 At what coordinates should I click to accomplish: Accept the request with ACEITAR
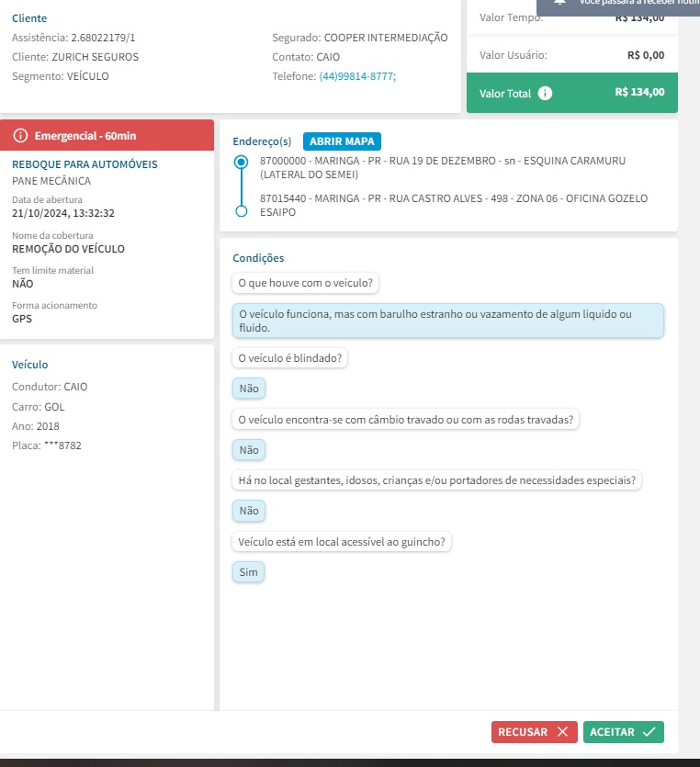[x=623, y=732]
